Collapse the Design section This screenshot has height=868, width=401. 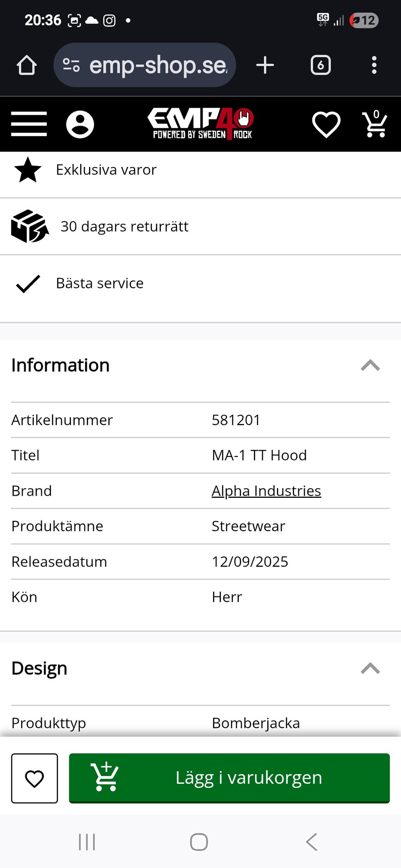tap(370, 668)
